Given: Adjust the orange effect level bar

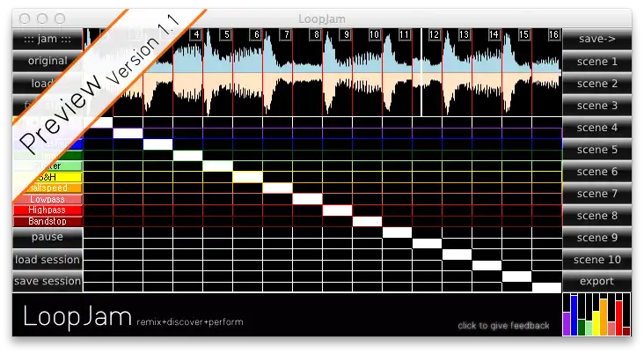Looking at the screenshot, I should pos(604,317).
